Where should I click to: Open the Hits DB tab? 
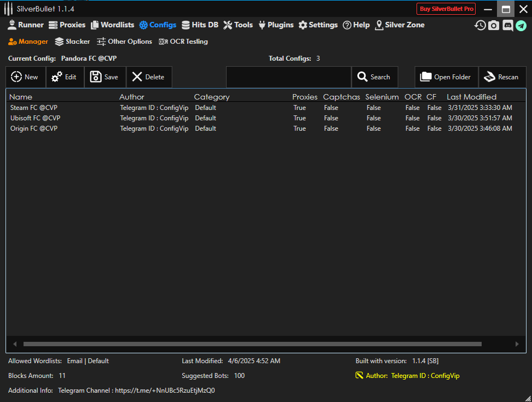point(200,25)
